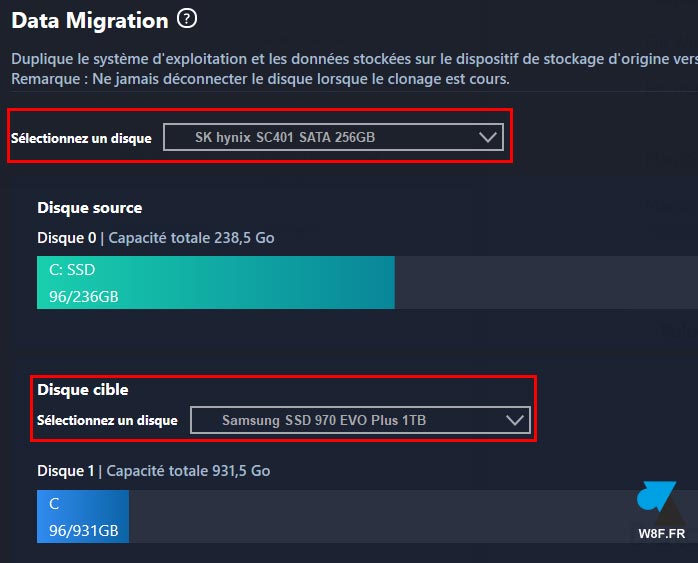Open the source disk SK hynix SC401 dropdown
Image resolution: width=698 pixels, height=563 pixels.
pos(333,137)
